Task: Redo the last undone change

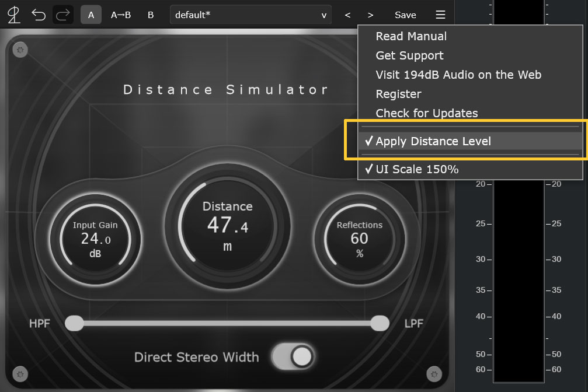Action: click(x=62, y=15)
